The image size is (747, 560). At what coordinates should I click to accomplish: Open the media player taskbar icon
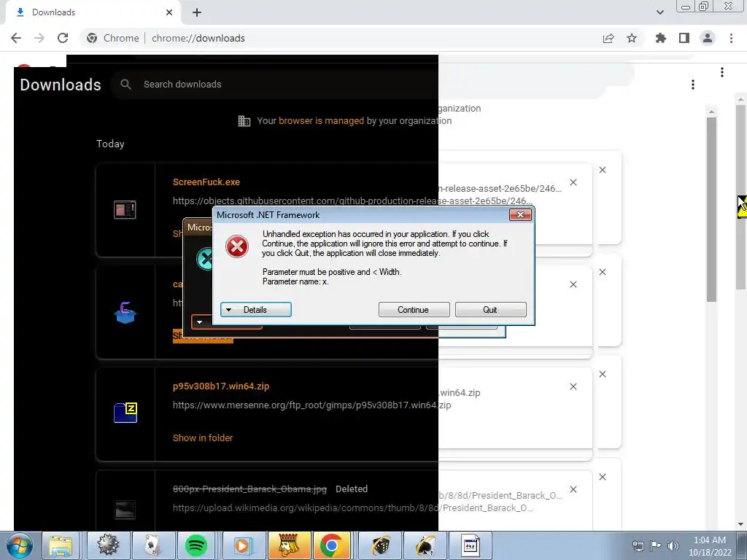click(x=244, y=545)
